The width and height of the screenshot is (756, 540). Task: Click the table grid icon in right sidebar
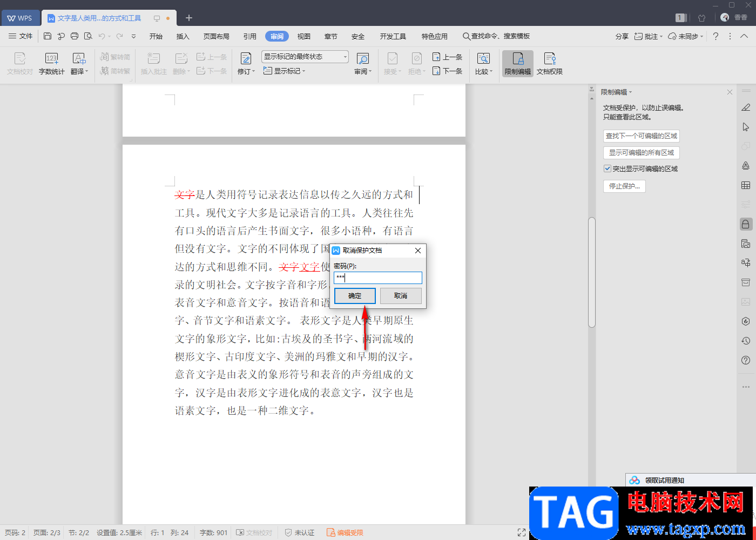(746, 185)
